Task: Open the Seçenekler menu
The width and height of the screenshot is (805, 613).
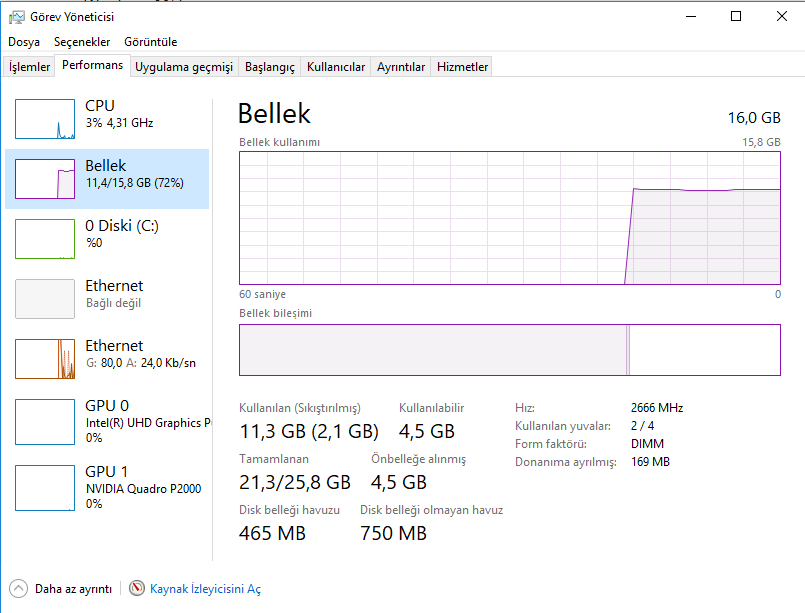Action: [82, 42]
